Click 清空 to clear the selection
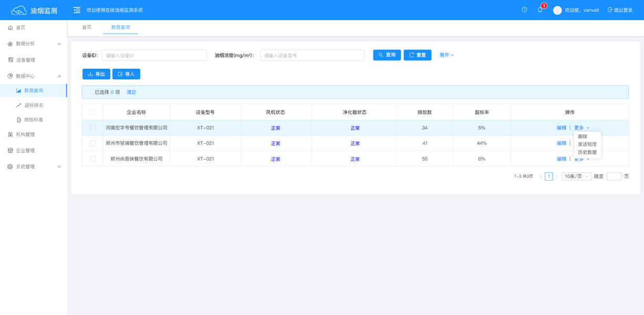644x315 pixels. point(131,92)
